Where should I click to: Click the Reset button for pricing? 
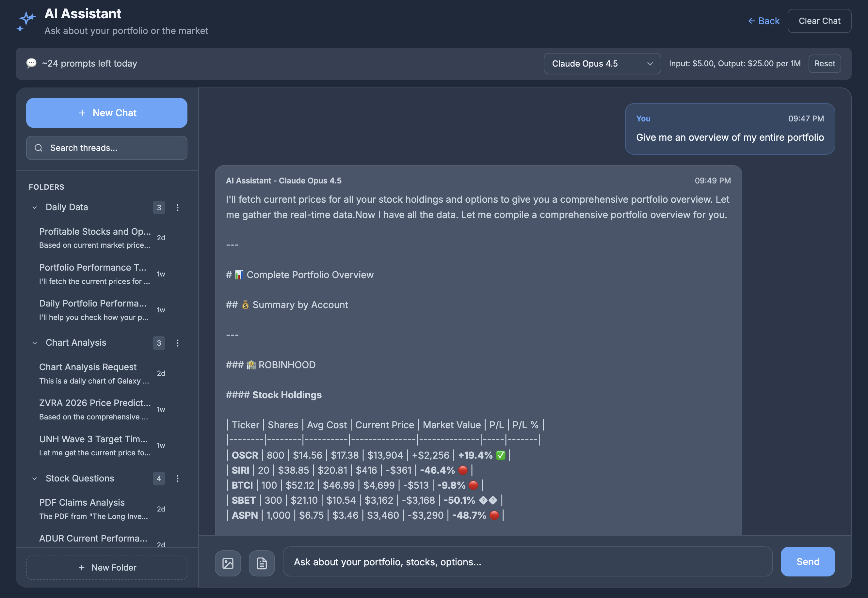click(x=825, y=63)
